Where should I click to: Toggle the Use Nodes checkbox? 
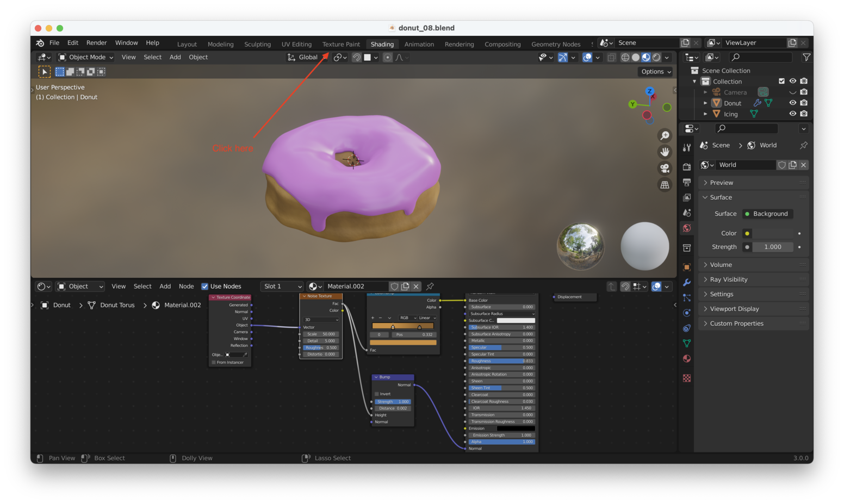[205, 287]
